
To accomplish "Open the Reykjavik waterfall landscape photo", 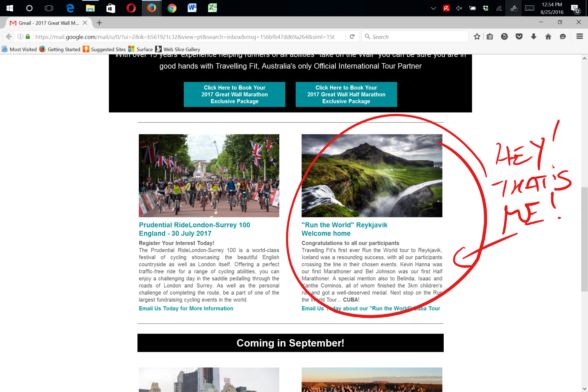I will 372,176.
